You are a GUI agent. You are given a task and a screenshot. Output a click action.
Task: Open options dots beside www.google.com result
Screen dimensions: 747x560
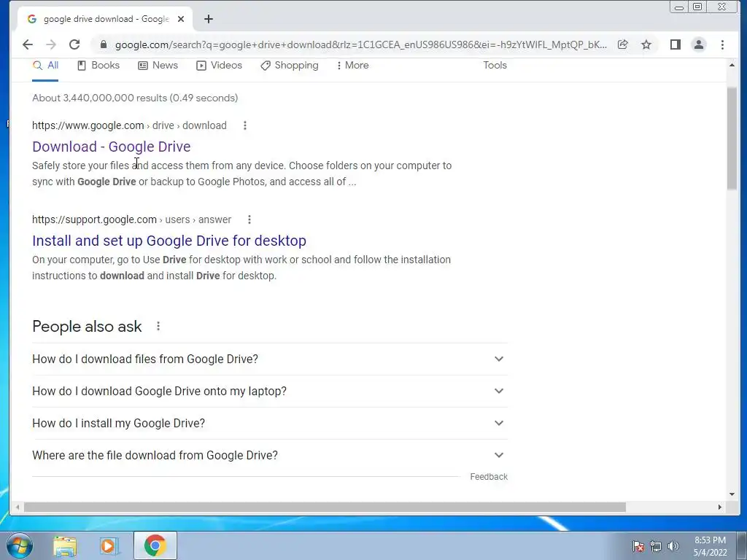tap(245, 125)
